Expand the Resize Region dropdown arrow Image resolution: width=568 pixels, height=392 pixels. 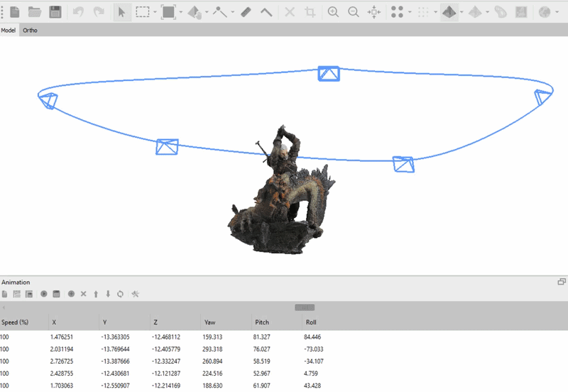(181, 12)
